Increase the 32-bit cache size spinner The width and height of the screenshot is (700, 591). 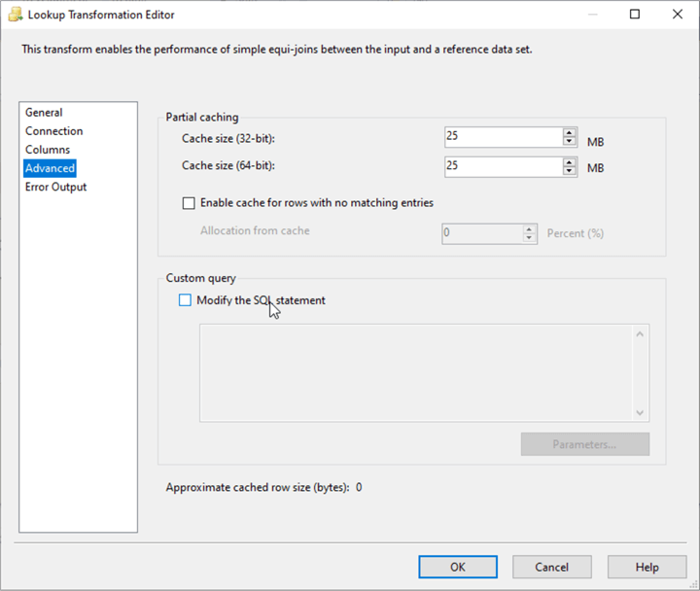click(x=570, y=132)
